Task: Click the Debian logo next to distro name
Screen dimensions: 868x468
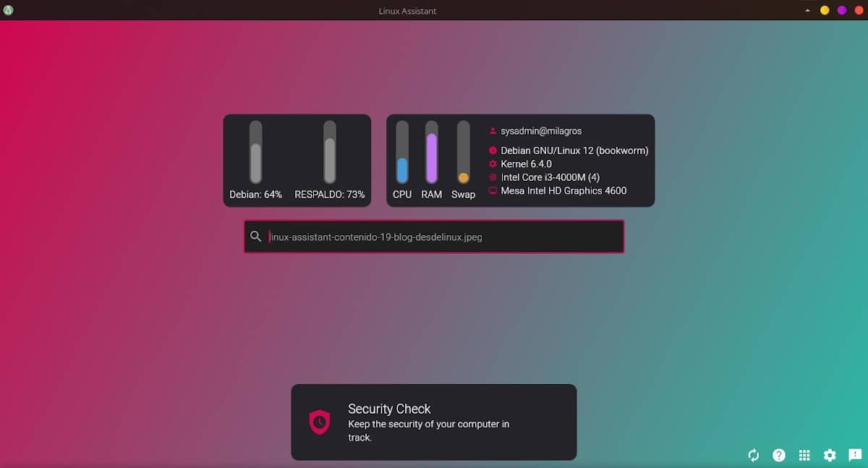Action: coord(493,150)
